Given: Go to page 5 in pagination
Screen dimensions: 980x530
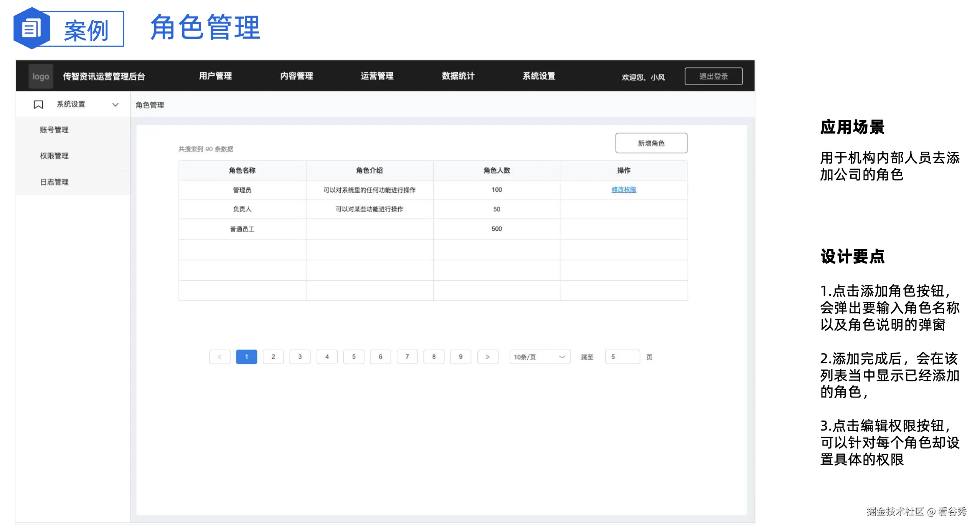Looking at the screenshot, I should click(x=353, y=357).
